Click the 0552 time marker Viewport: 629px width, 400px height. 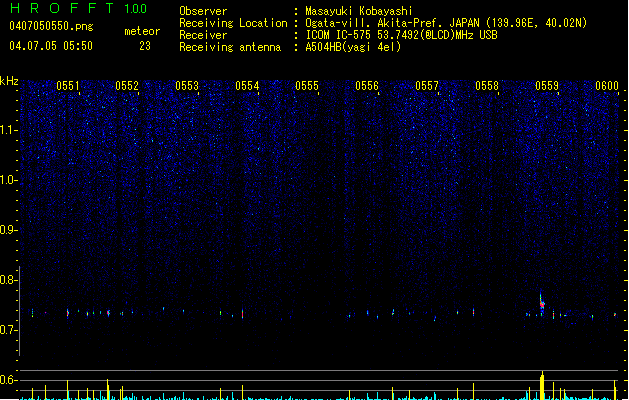127,86
